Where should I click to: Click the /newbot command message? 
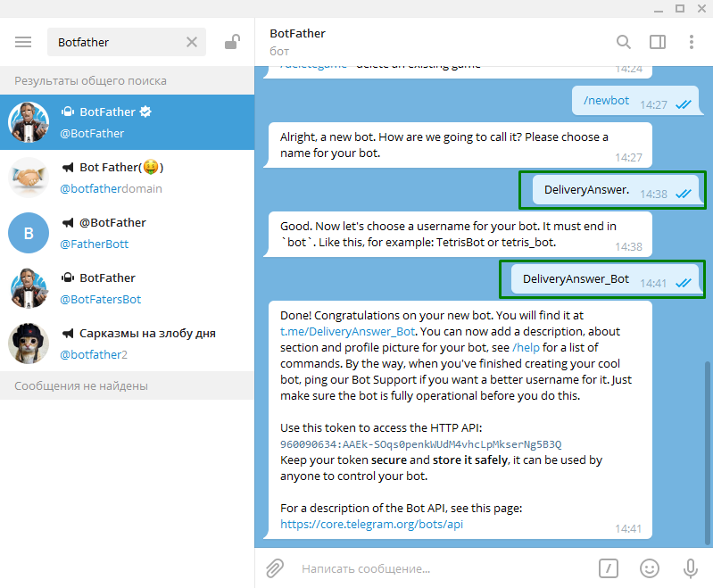tap(635, 101)
